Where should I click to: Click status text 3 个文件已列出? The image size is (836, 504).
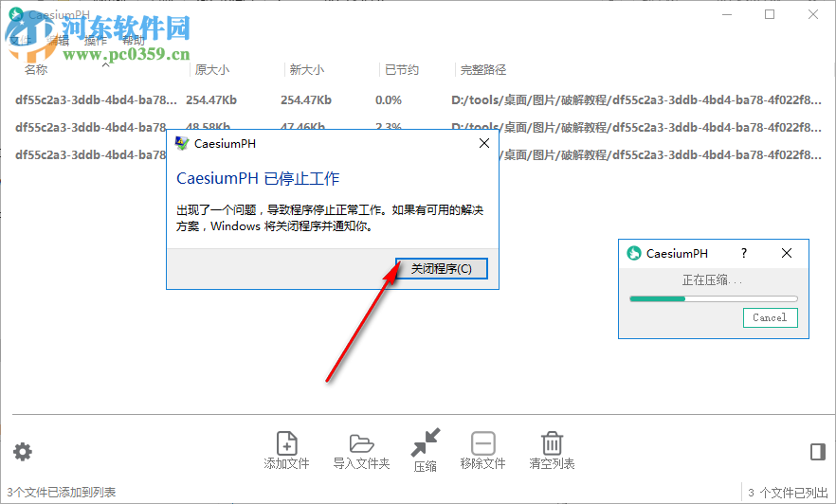788,493
